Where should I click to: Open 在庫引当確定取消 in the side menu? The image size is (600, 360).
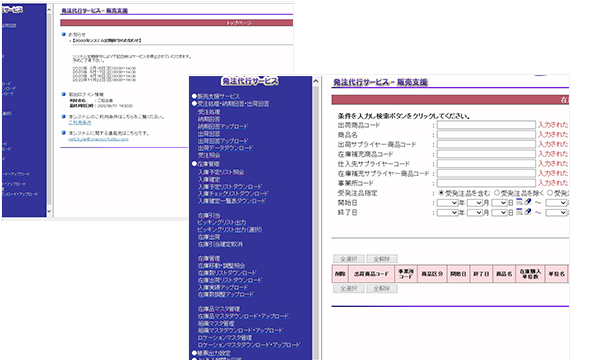click(220, 244)
